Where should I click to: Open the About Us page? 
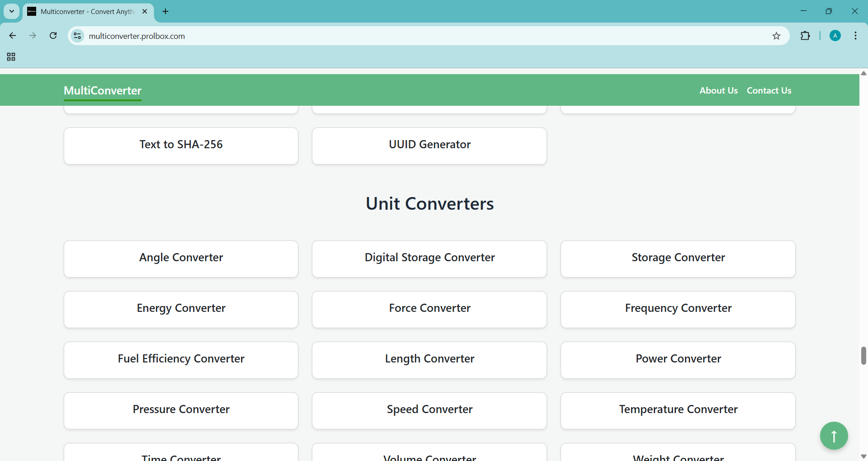(x=718, y=90)
